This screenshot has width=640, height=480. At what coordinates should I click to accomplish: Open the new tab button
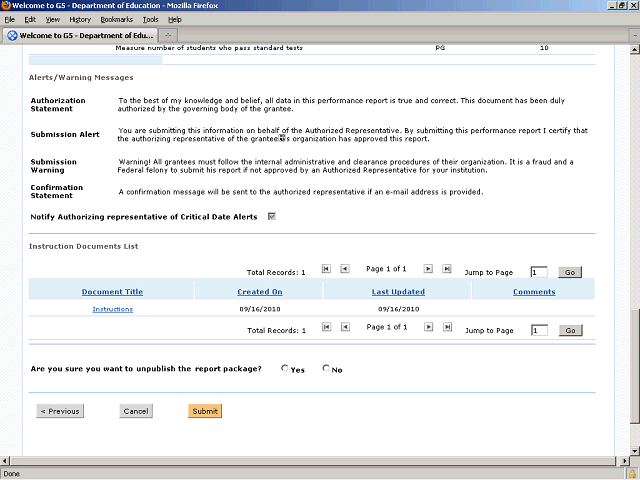[168, 35]
